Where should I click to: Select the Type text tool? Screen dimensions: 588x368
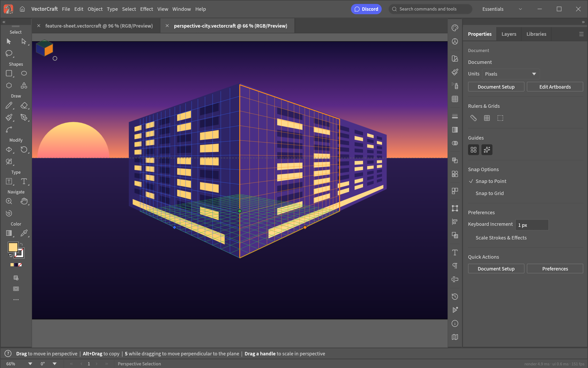tap(24, 181)
